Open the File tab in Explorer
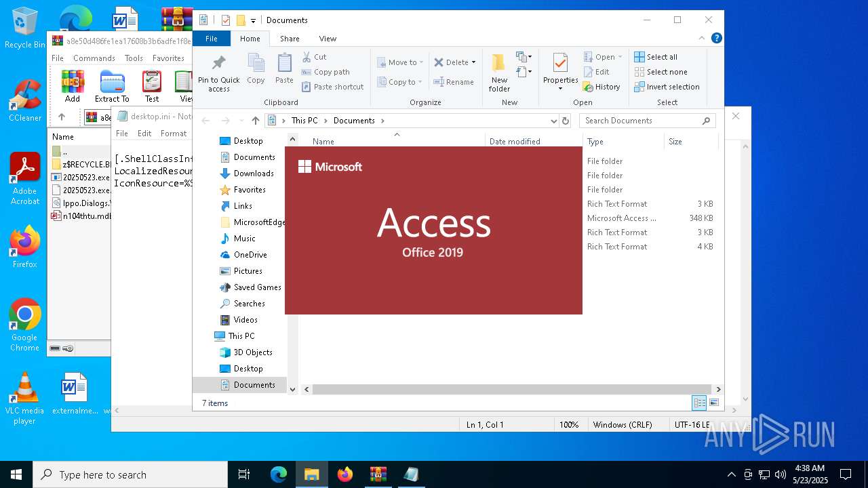 coord(212,39)
